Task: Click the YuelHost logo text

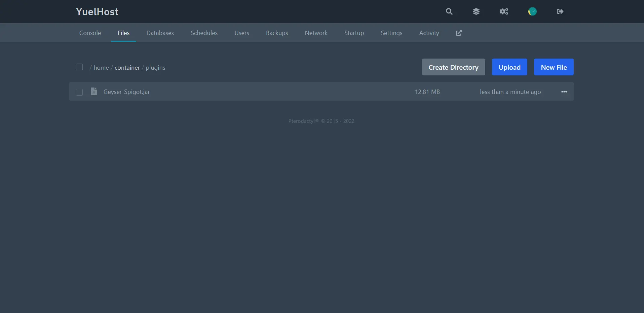Action: click(97, 12)
